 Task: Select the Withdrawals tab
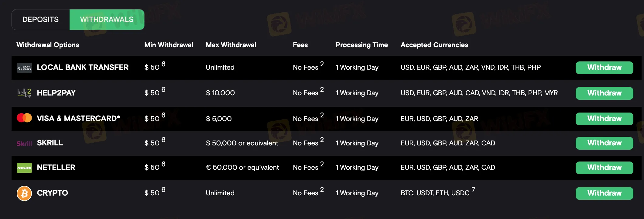[107, 19]
